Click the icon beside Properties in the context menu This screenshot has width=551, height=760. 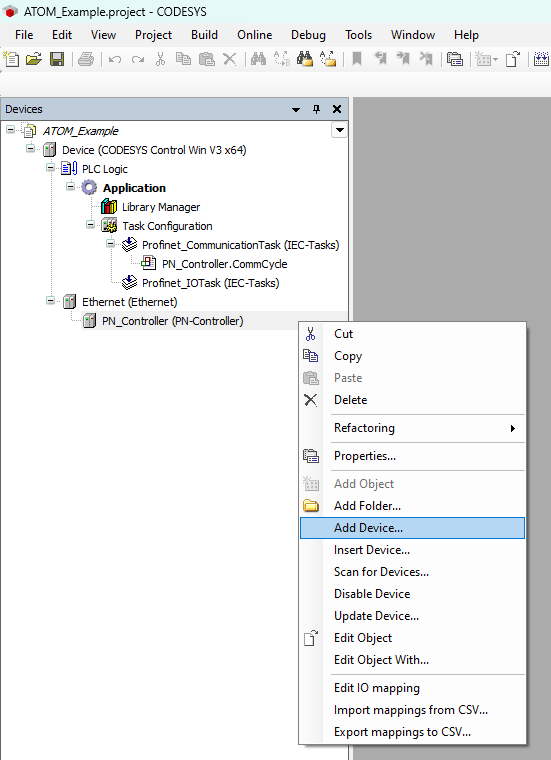(x=311, y=456)
